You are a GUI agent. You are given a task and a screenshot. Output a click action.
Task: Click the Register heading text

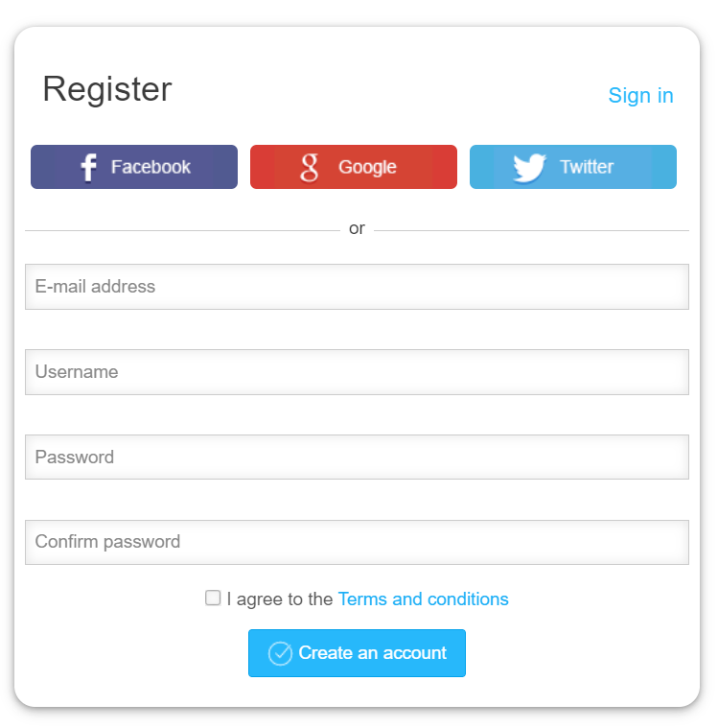pyautogui.click(x=107, y=89)
